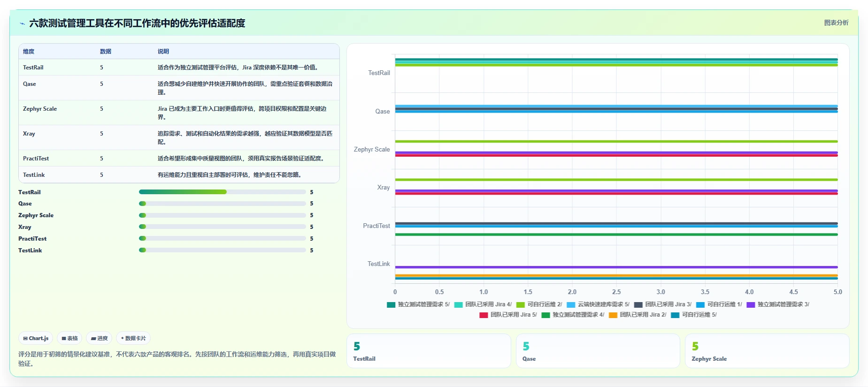This screenshot has height=387, width=868.
Task: Toggle the lime 可自行运维 2/ legend item
Action: click(x=539, y=304)
